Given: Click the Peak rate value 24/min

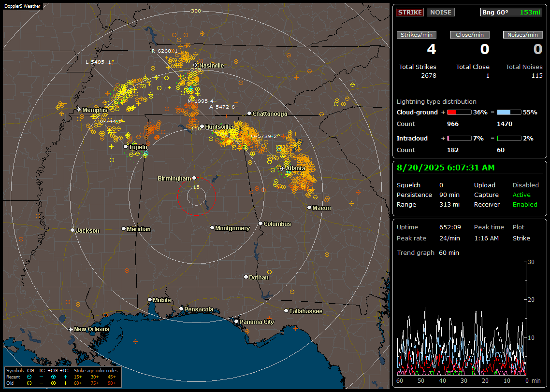Looking at the screenshot, I should point(449,238).
